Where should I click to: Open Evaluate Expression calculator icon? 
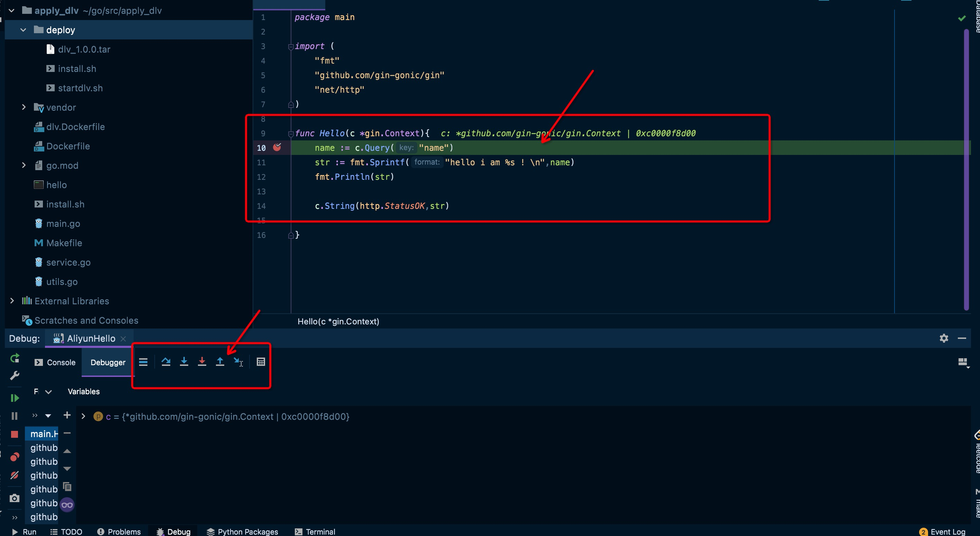261,361
